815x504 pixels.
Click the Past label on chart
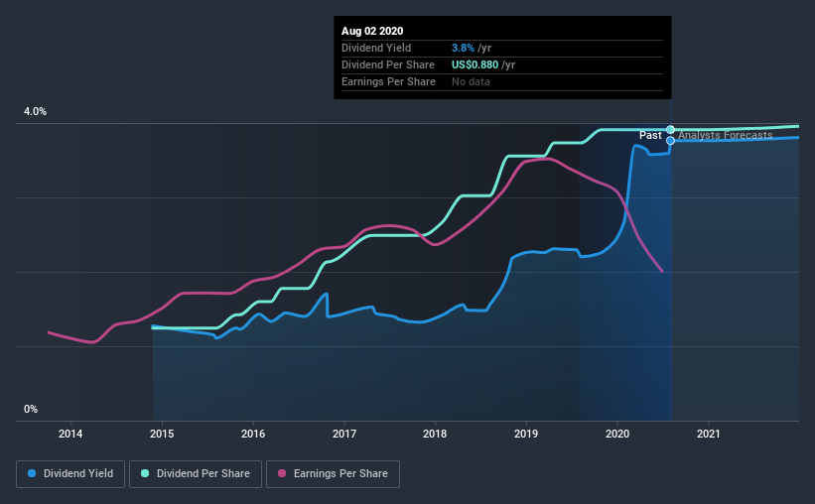(650, 135)
